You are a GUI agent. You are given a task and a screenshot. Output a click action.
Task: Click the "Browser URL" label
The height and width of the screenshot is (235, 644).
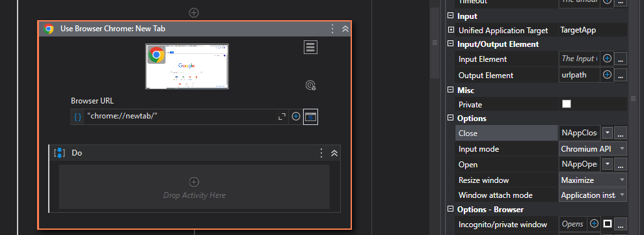92,101
